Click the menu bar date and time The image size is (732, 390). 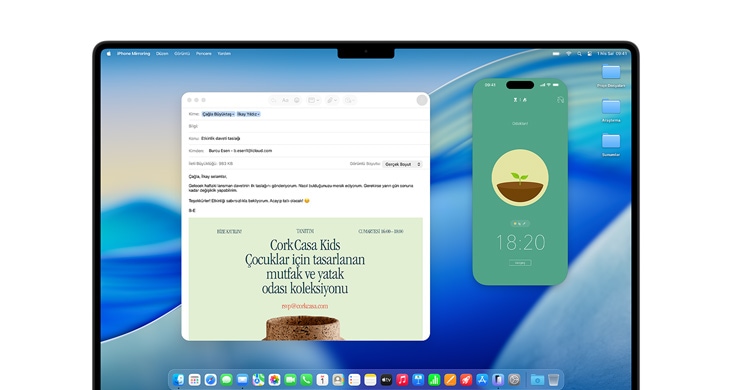pos(612,54)
